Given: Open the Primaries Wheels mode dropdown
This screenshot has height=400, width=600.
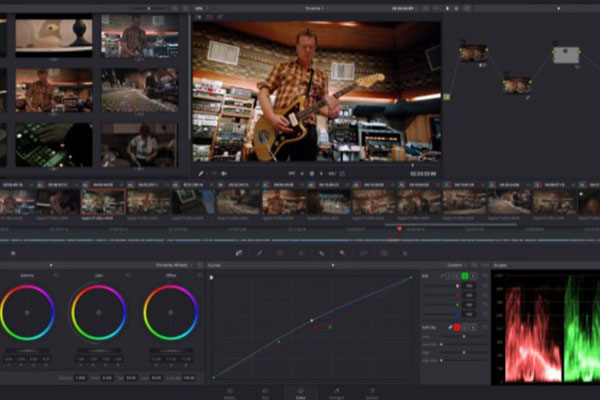Looking at the screenshot, I should 174,265.
